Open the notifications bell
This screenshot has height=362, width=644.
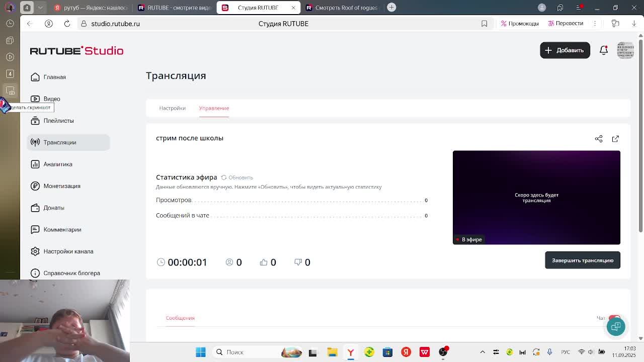point(604,50)
